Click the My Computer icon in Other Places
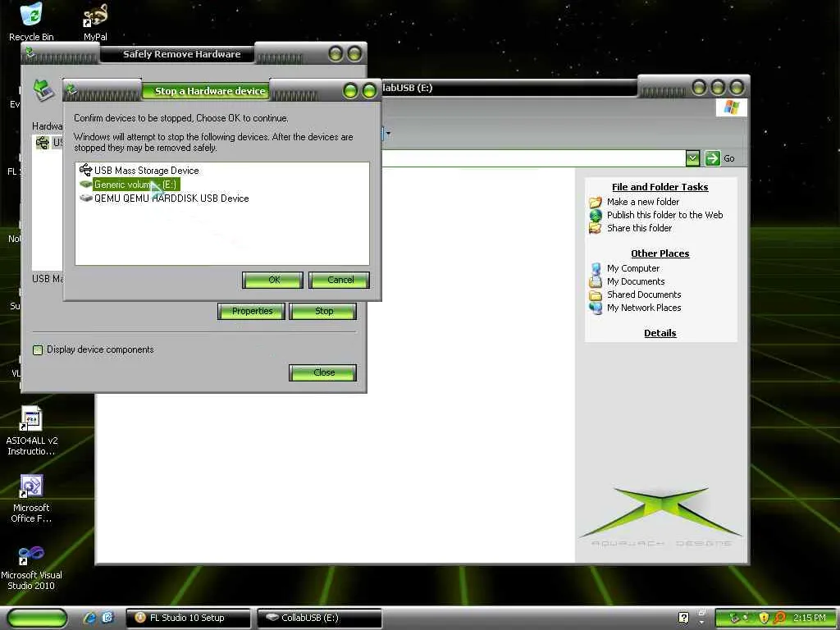 pyautogui.click(x=596, y=268)
